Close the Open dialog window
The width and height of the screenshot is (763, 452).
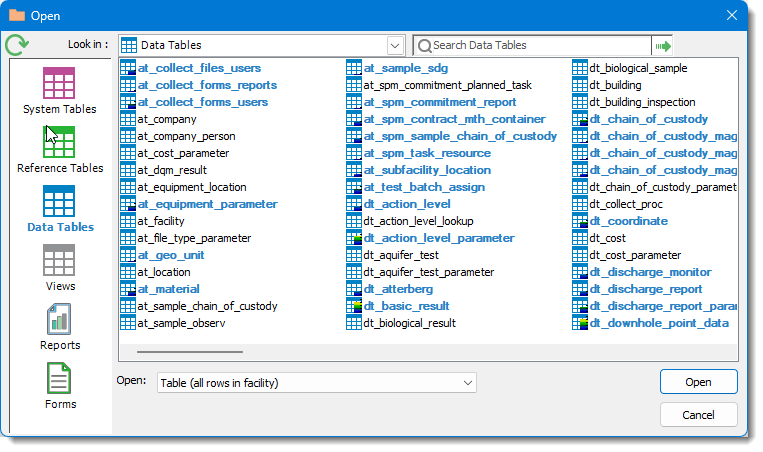(731, 16)
